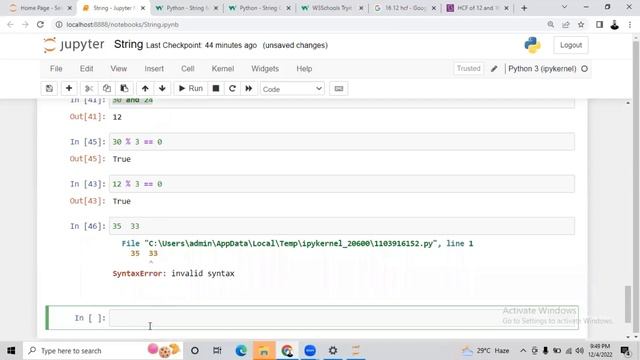
Task: Restart the kernel with the circular arrow icon
Action: click(232, 89)
